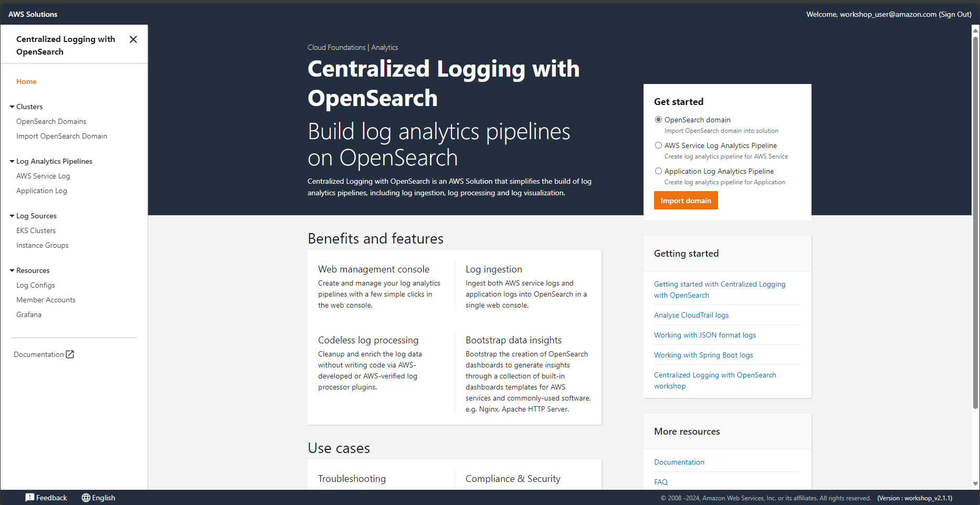Open language options via the English globe icon
Viewport: 980px width, 505px height.
pos(86,497)
